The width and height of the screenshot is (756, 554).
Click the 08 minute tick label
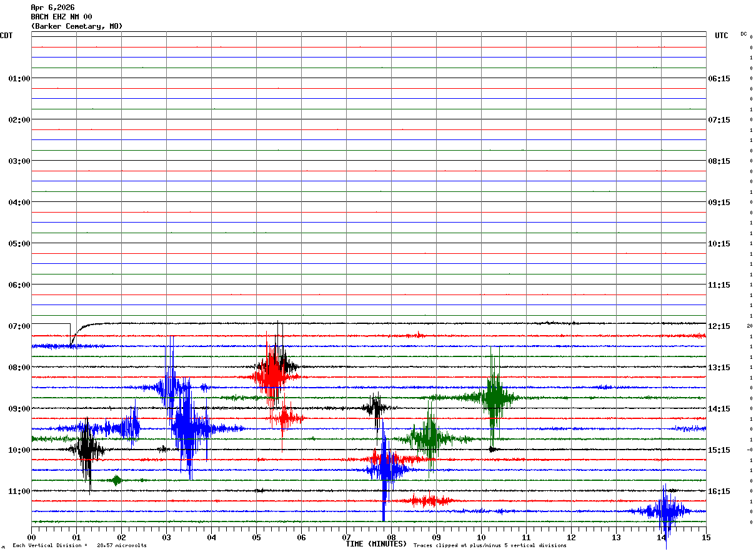point(391,537)
